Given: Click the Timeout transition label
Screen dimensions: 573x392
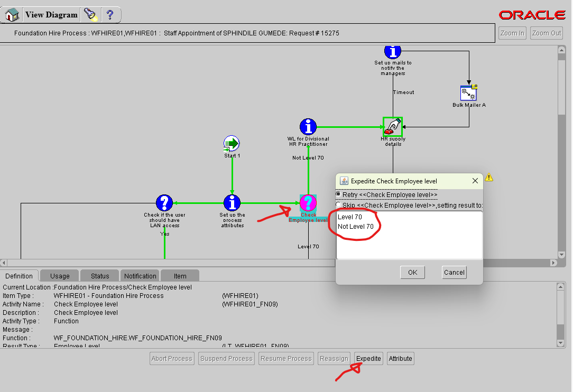Looking at the screenshot, I should tap(403, 92).
